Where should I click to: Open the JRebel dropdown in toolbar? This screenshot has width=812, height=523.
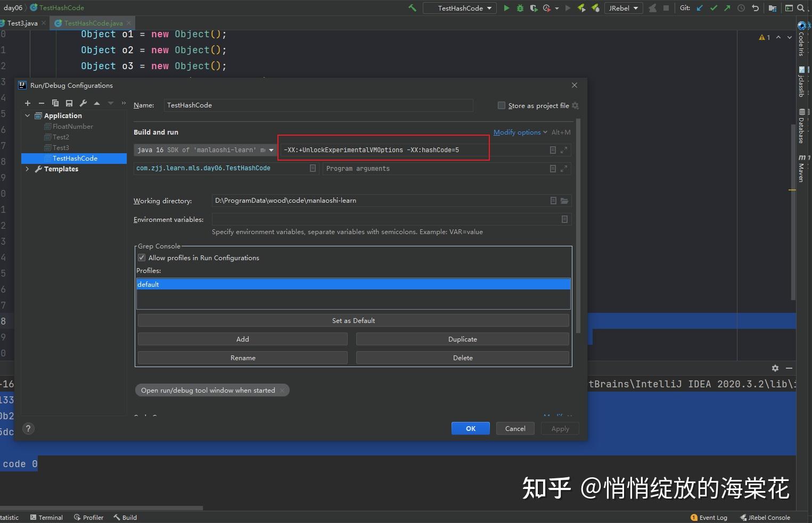[624, 8]
